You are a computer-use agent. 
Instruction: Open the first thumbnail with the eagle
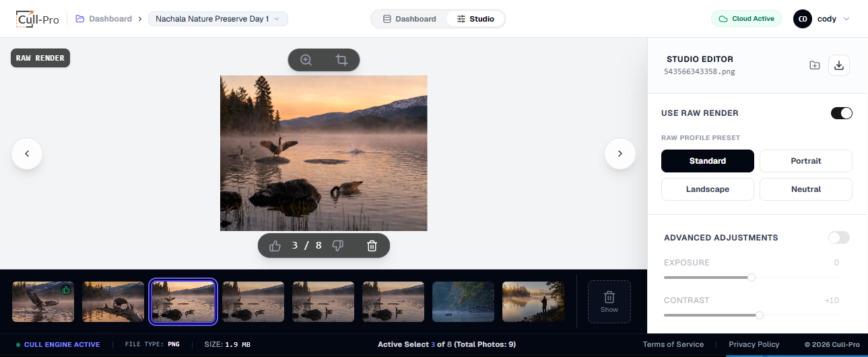43,302
